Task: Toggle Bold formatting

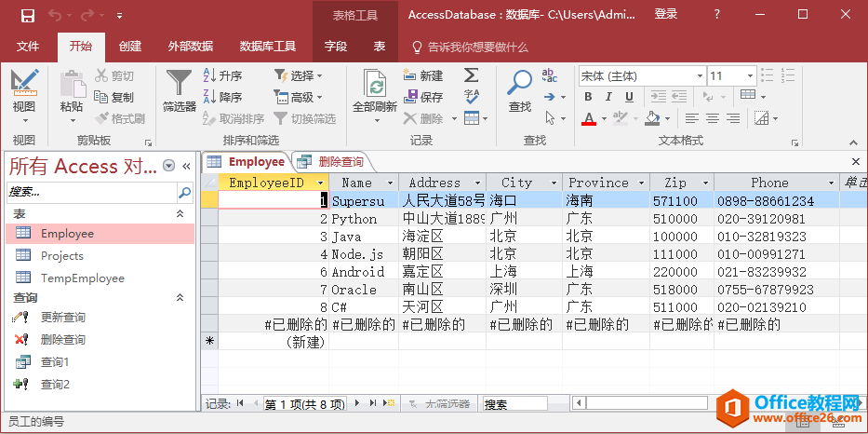Action: tap(588, 97)
